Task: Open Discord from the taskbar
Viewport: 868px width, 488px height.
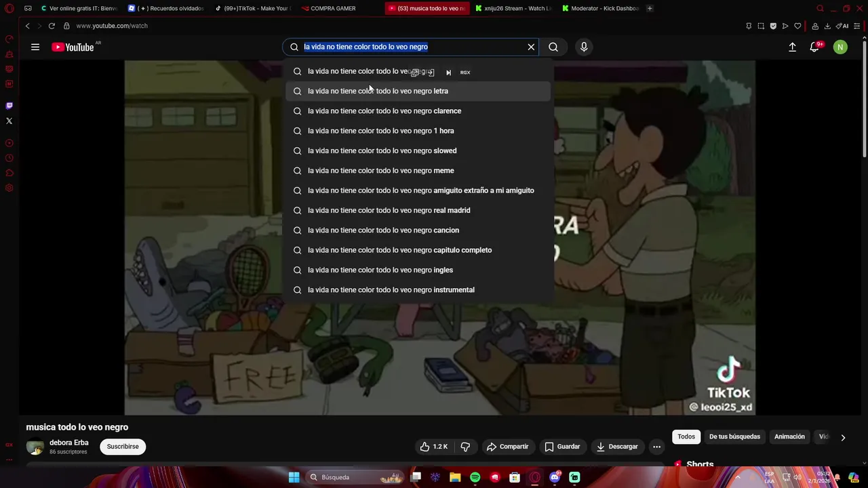Action: coord(555,477)
